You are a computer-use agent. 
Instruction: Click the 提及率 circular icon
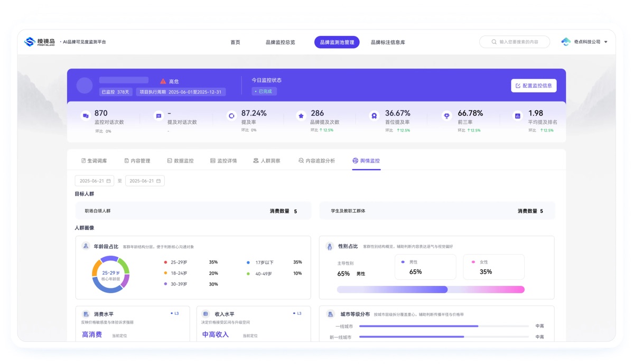[x=231, y=116]
